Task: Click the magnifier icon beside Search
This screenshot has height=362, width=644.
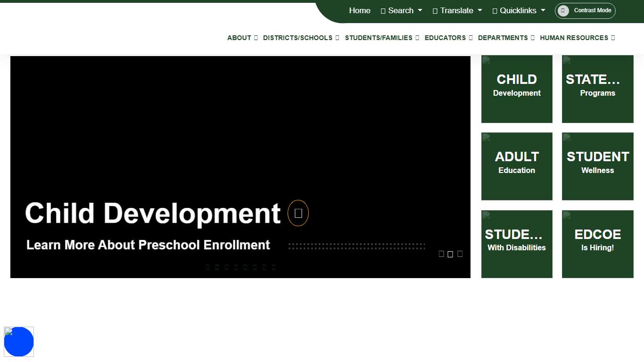Action: pos(382,10)
